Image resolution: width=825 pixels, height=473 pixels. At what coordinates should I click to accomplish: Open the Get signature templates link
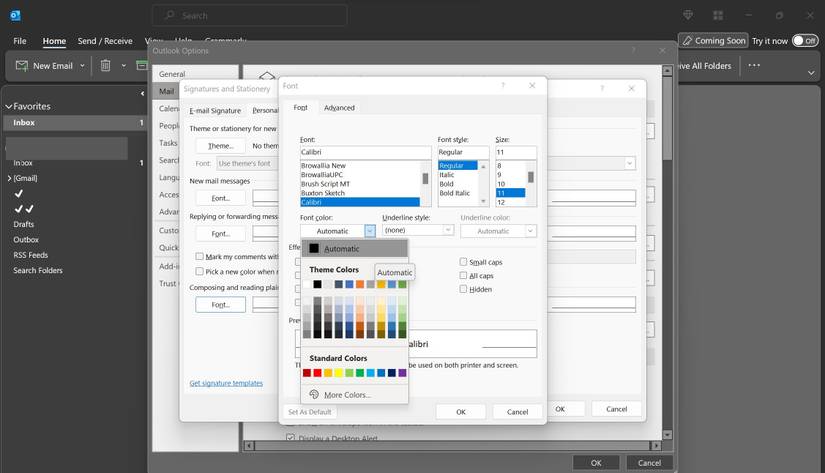[226, 383]
